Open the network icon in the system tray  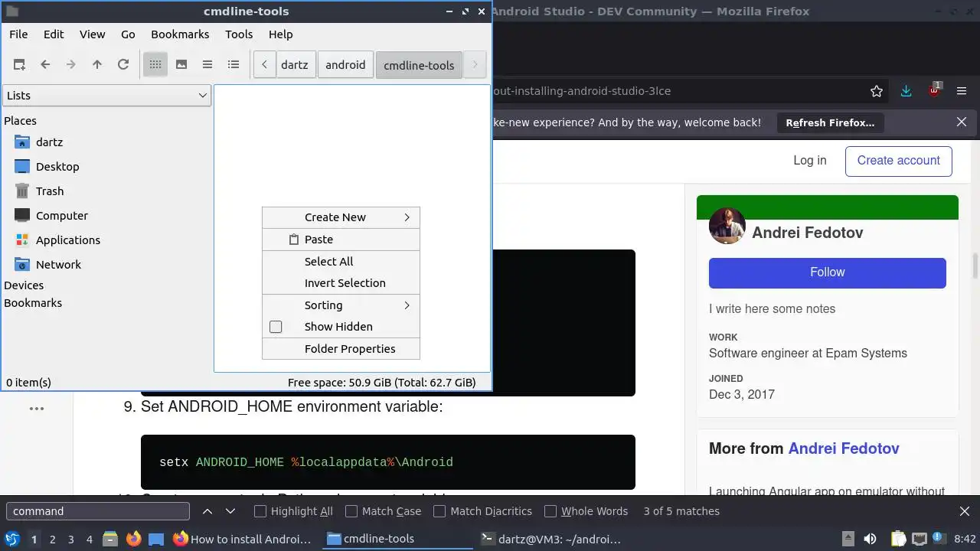(920, 539)
